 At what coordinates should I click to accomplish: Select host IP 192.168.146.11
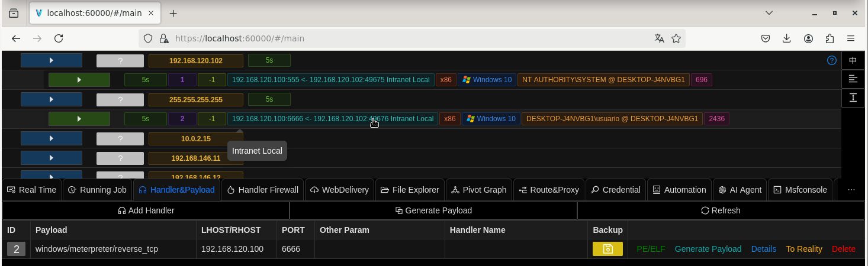(196, 158)
